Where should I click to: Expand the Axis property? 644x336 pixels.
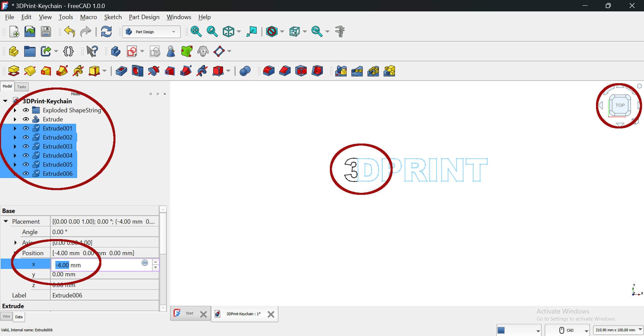click(15, 242)
